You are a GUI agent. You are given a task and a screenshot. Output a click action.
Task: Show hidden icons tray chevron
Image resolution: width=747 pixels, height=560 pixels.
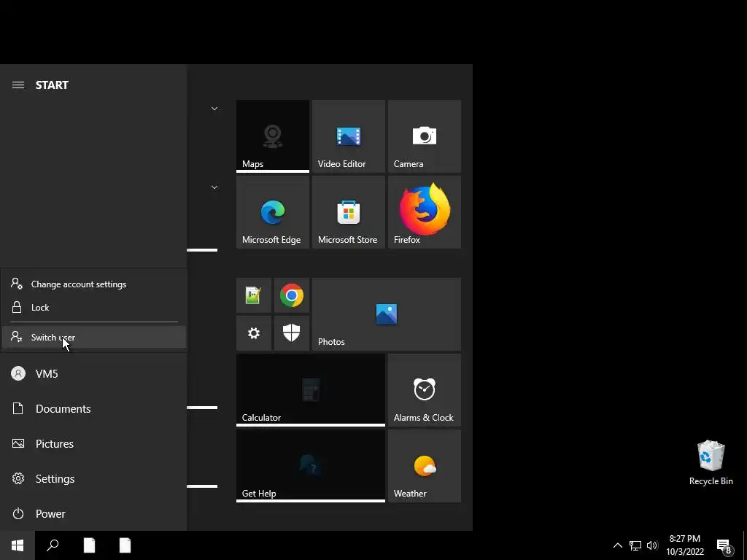click(617, 545)
